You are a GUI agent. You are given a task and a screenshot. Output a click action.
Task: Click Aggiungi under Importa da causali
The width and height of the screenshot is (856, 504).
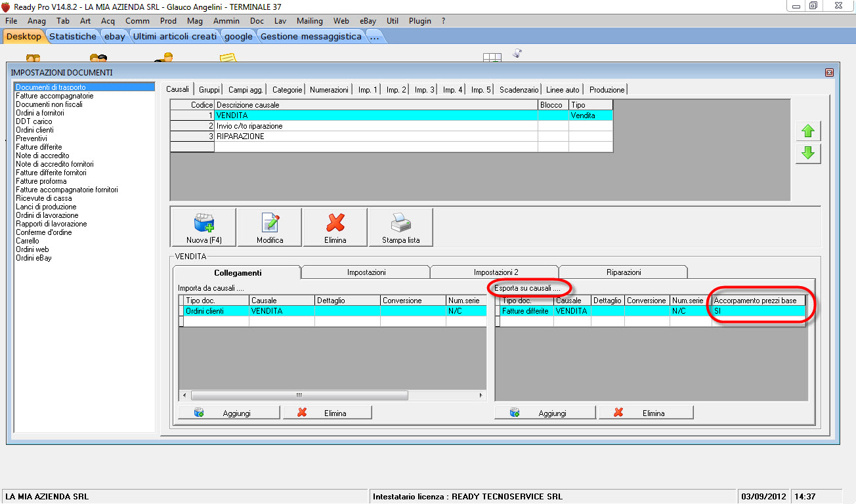tap(229, 413)
